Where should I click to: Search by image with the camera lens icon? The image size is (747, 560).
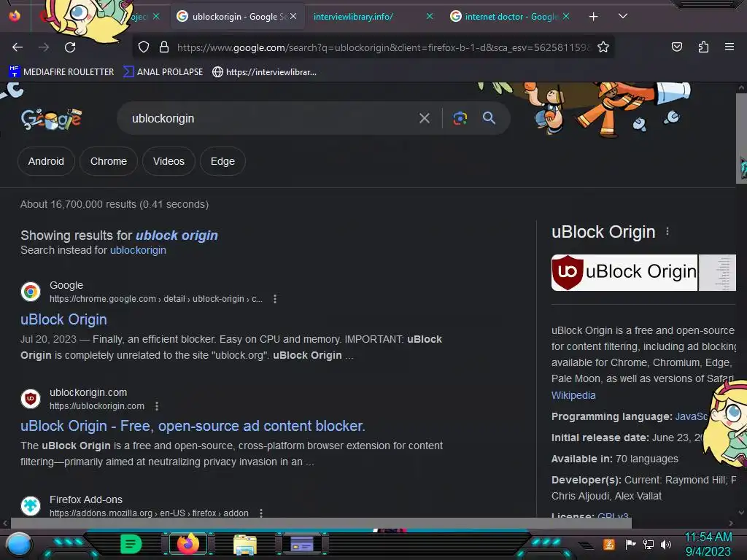point(460,118)
